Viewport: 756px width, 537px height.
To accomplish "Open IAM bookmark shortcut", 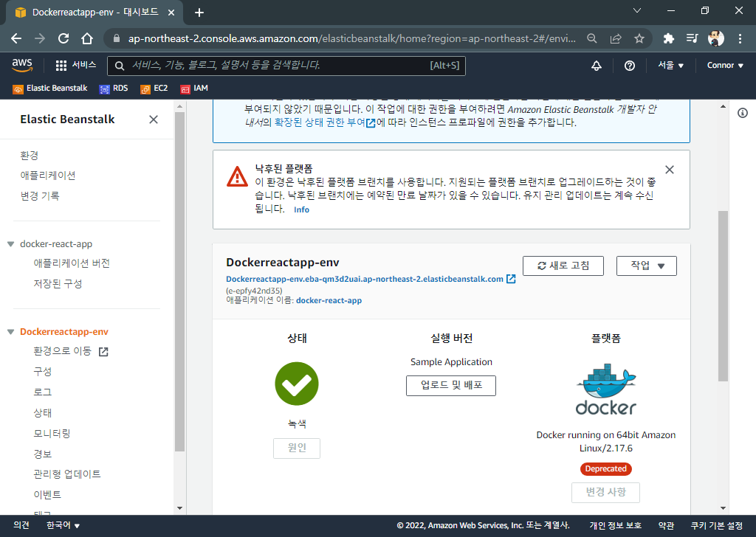I will (194, 88).
